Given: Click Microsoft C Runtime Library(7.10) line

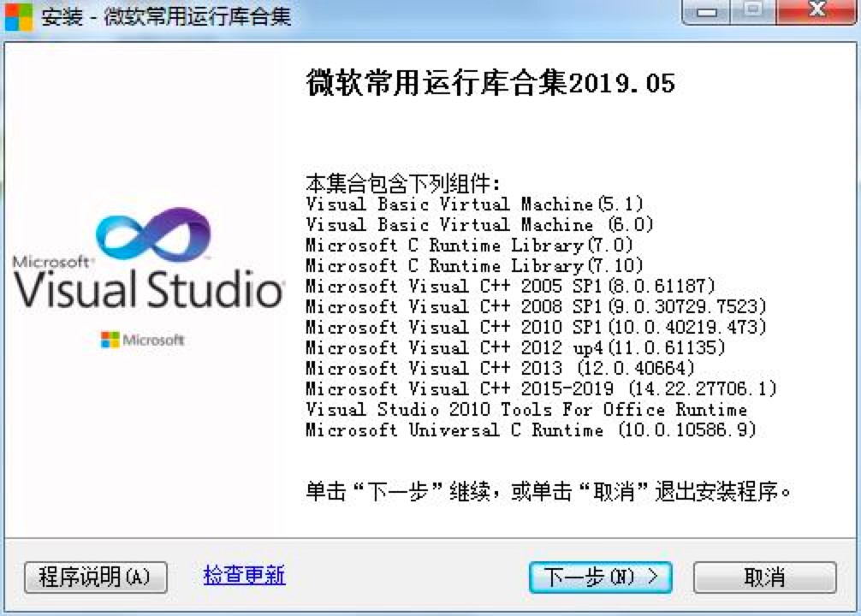Looking at the screenshot, I should tap(474, 266).
